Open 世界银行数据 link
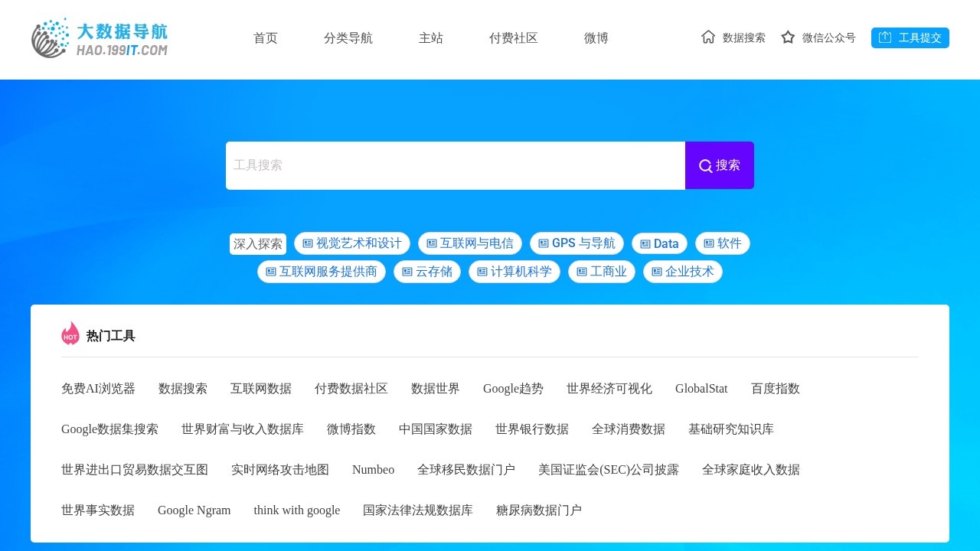This screenshot has width=980, height=551. (532, 429)
